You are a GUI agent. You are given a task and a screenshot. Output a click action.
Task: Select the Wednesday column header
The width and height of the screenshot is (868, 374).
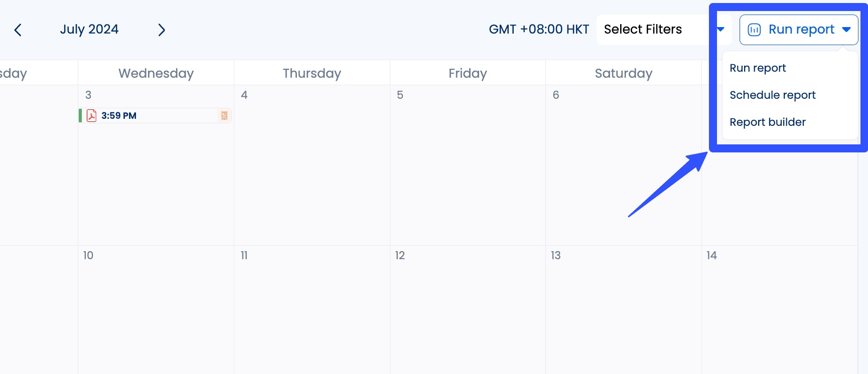[x=156, y=73]
